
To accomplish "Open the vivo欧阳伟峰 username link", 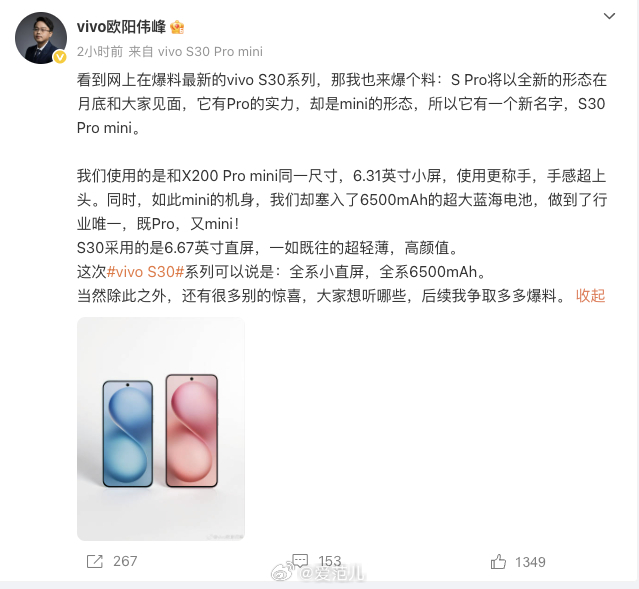I will point(121,27).
